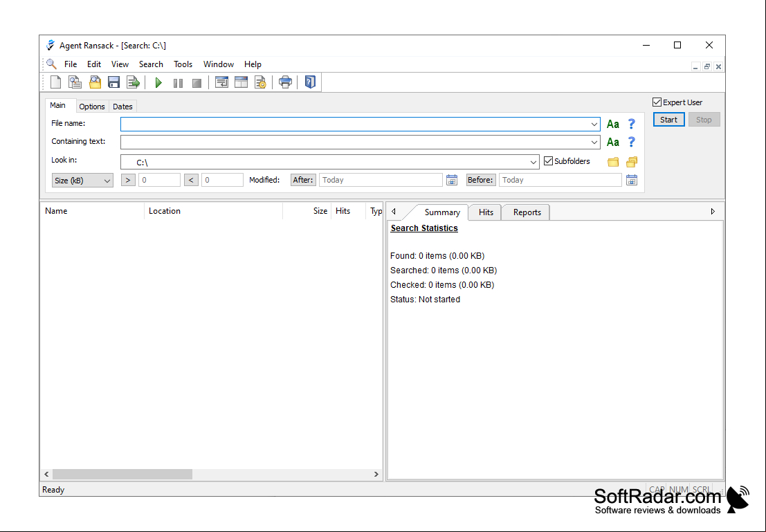Sort results by Hits column header
The width and height of the screenshot is (766, 532).
point(348,211)
